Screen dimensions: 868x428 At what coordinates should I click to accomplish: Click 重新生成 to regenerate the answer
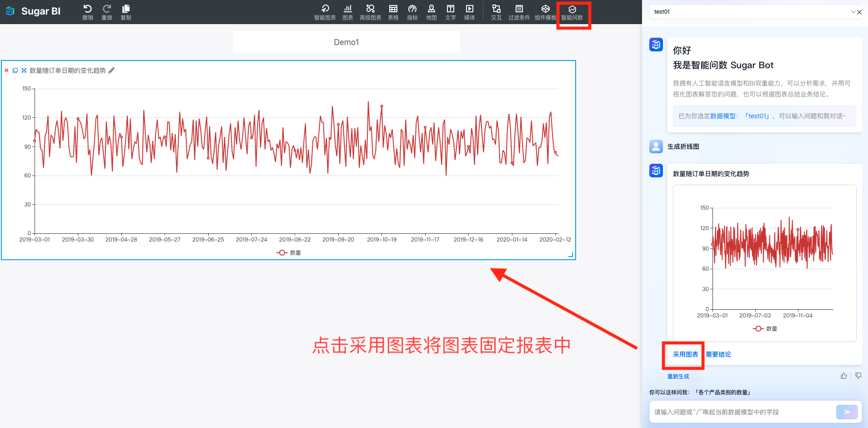[678, 377]
